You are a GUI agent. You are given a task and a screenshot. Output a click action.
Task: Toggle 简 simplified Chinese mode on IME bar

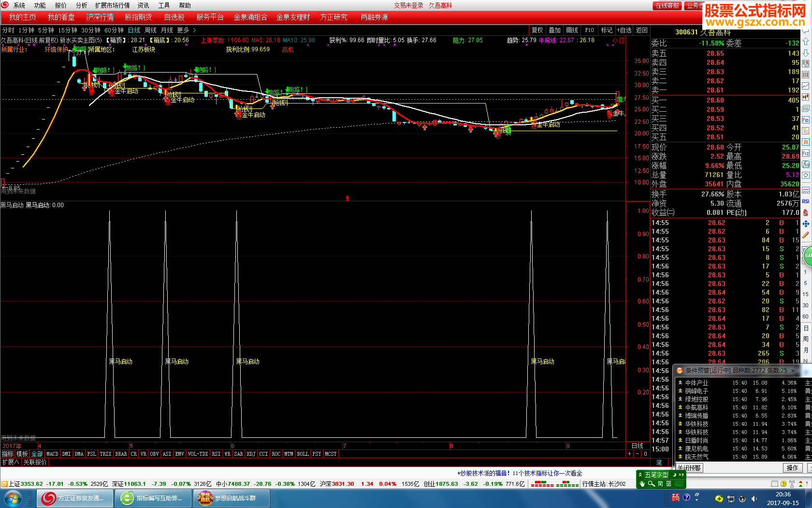pyautogui.click(x=661, y=484)
